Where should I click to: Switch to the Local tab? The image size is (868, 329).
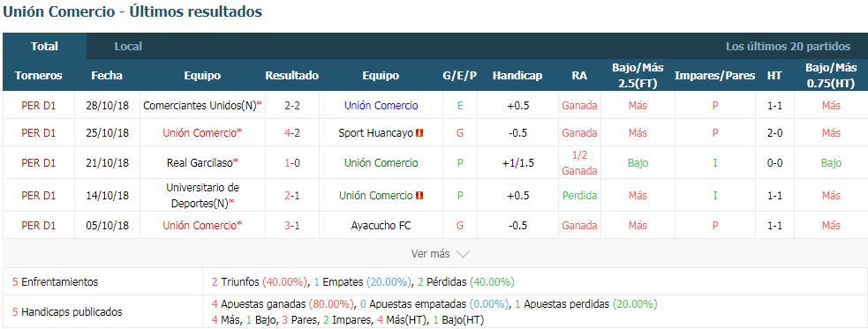coord(128,47)
